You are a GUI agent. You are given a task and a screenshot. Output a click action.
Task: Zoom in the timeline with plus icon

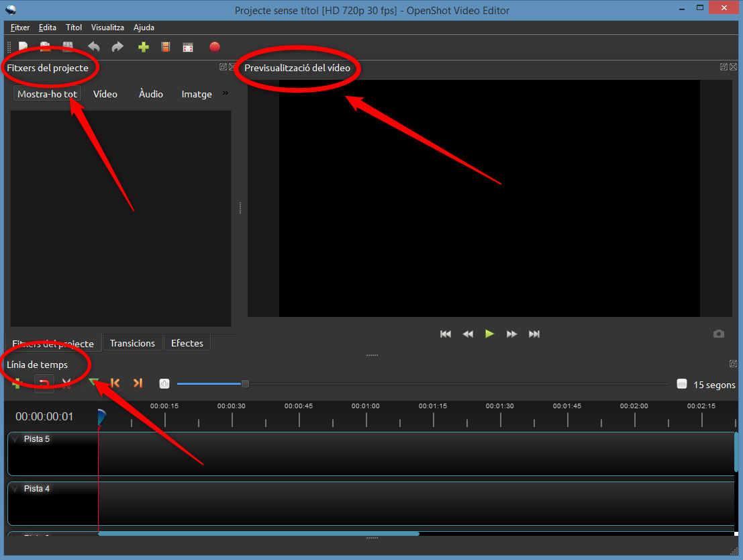pos(164,383)
